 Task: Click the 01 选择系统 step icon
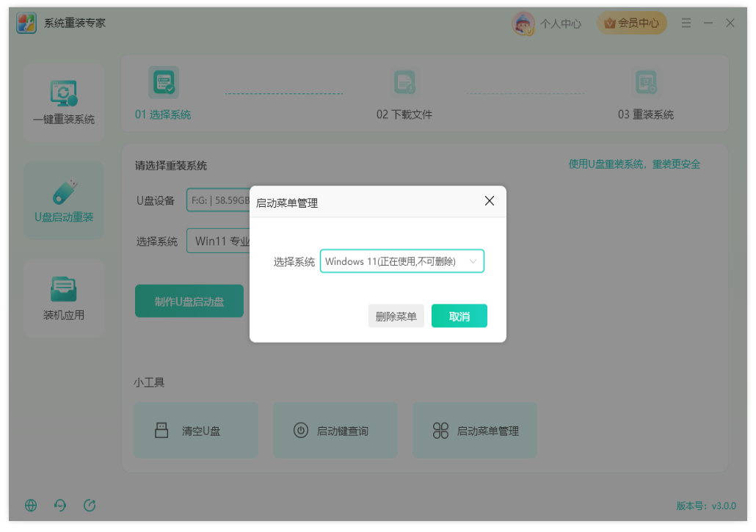point(164,82)
